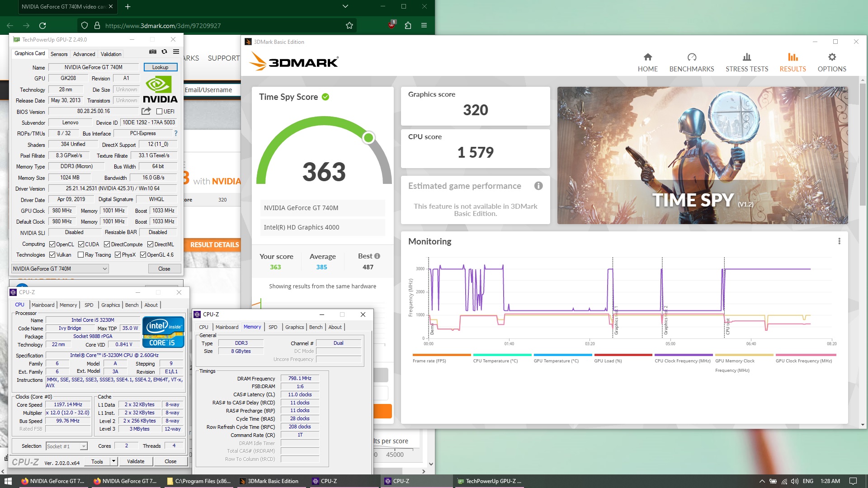
Task: Click system tray volume icon
Action: click(795, 481)
